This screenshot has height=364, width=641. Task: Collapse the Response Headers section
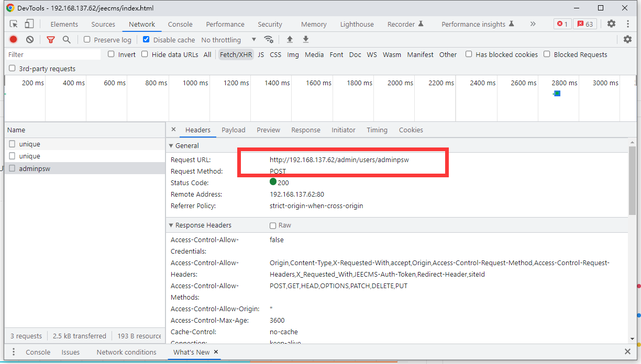tap(171, 225)
